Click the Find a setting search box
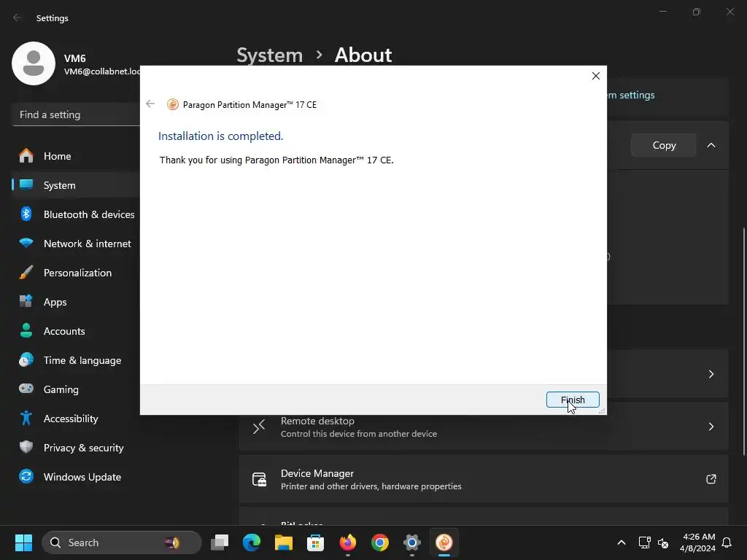 (x=76, y=114)
